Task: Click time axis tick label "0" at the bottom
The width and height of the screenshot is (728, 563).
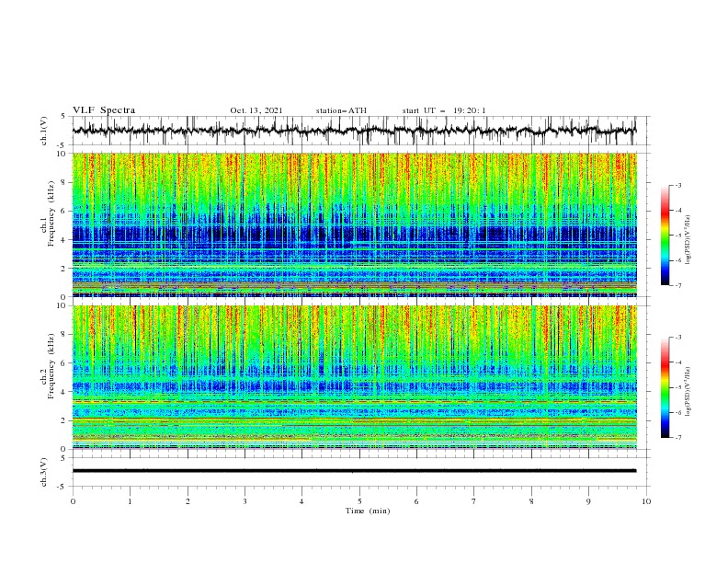Action: coord(73,501)
